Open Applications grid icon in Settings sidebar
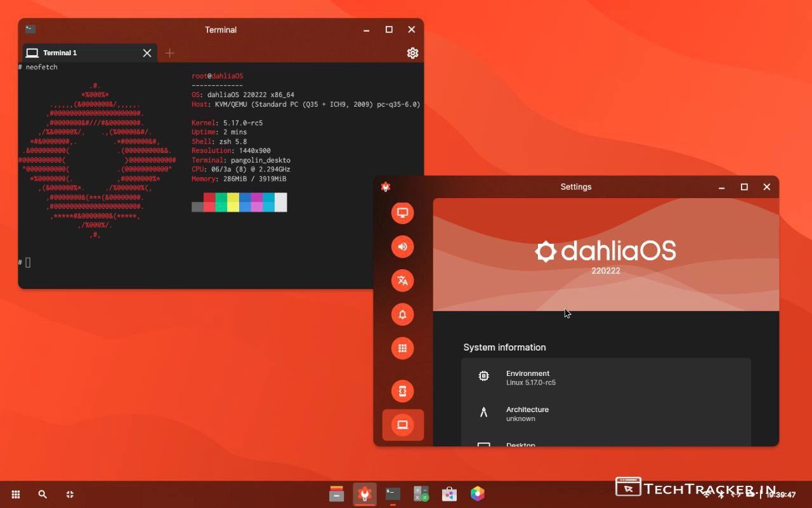Image resolution: width=812 pixels, height=508 pixels. pyautogui.click(x=402, y=348)
